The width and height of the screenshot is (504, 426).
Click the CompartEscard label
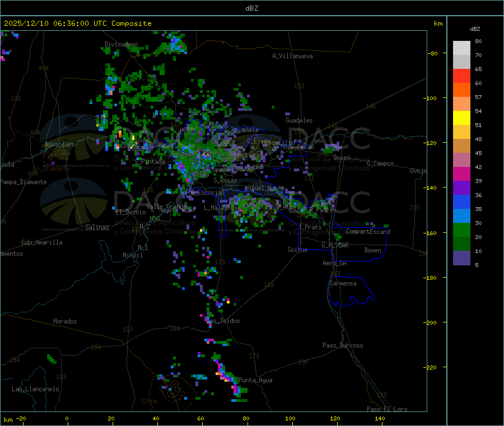click(368, 231)
